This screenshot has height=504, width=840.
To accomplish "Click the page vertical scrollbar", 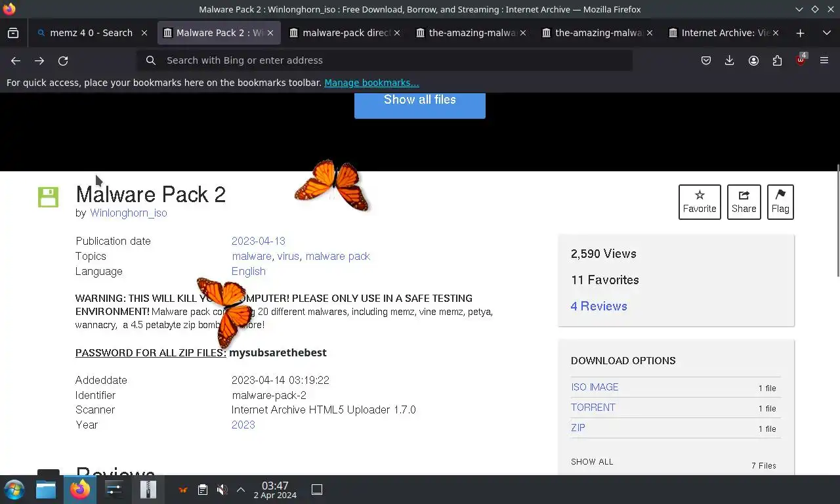I will point(837,220).
